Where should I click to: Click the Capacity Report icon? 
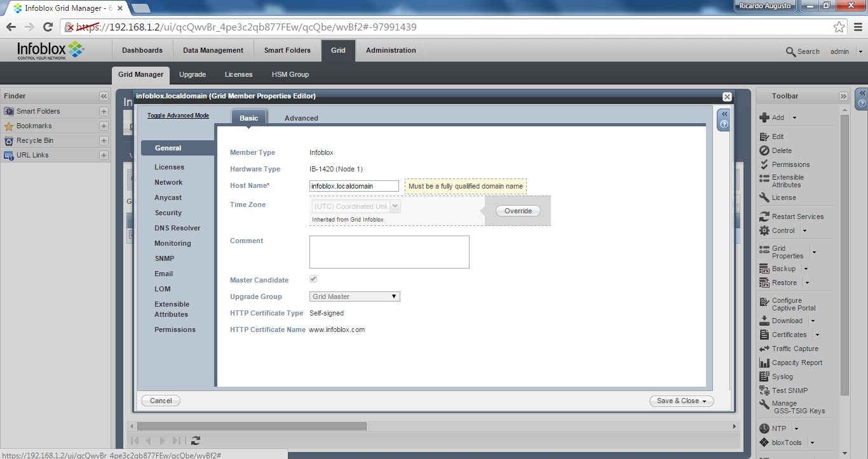click(764, 363)
